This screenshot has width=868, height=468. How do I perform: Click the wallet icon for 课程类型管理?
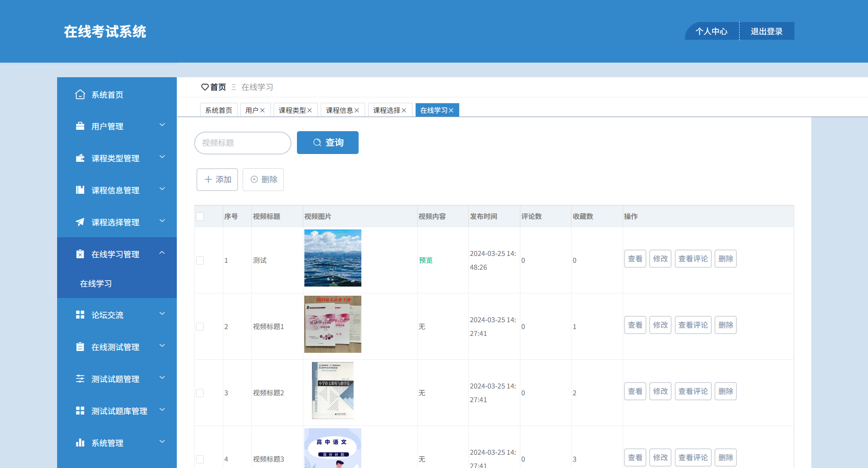(x=80, y=158)
